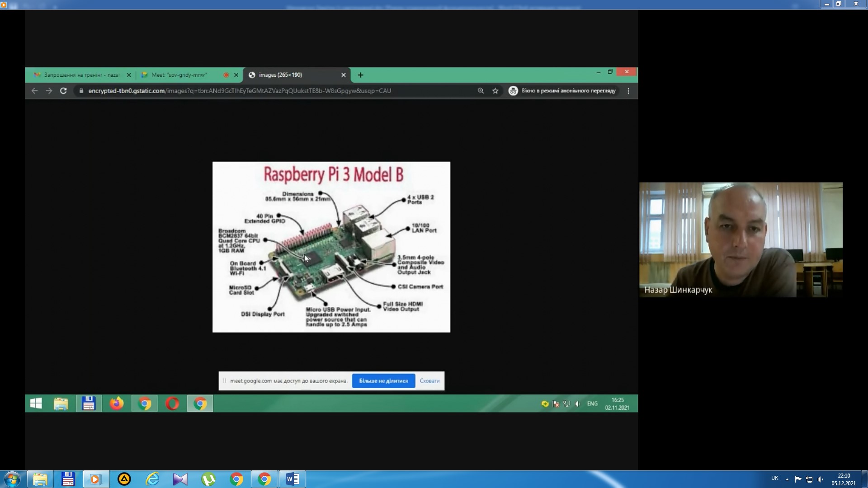
Task: Click the 'Більше не ділитися' button
Action: click(383, 381)
